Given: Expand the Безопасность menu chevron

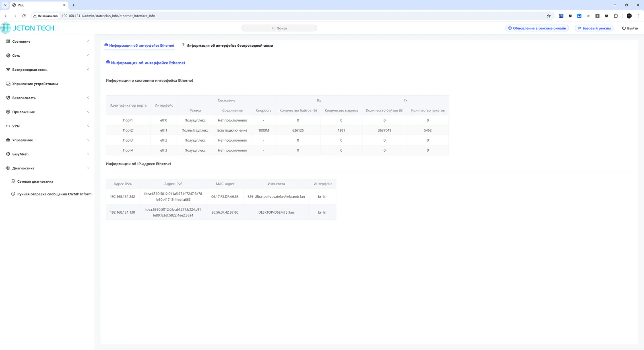Looking at the screenshot, I should pos(88,98).
